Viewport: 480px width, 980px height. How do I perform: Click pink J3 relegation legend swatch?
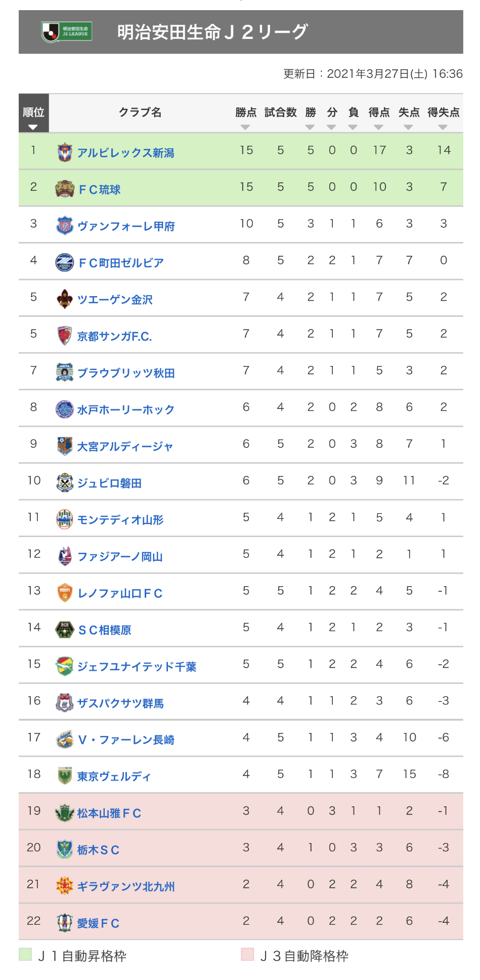click(x=247, y=954)
